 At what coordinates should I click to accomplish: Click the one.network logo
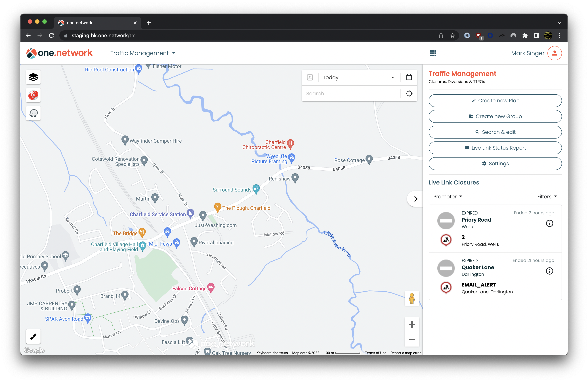point(59,53)
